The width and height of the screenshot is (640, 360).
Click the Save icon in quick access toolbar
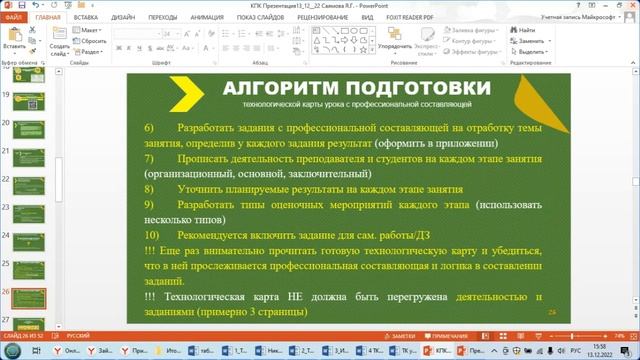(x=22, y=5)
